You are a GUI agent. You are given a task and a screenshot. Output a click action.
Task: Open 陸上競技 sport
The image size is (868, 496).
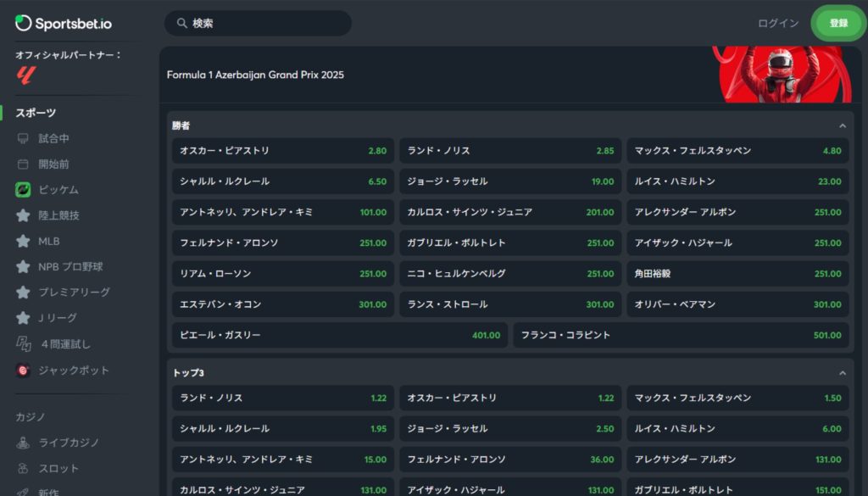[x=58, y=215]
